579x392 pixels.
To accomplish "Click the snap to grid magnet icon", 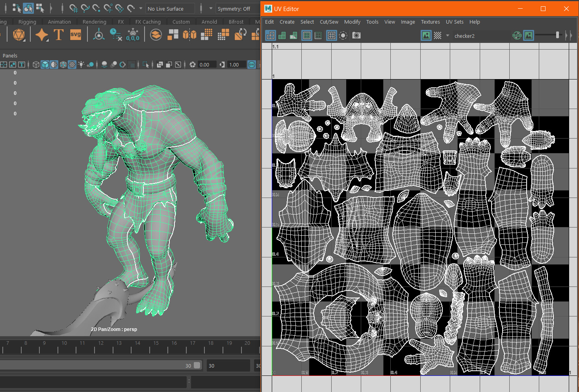I will click(74, 8).
